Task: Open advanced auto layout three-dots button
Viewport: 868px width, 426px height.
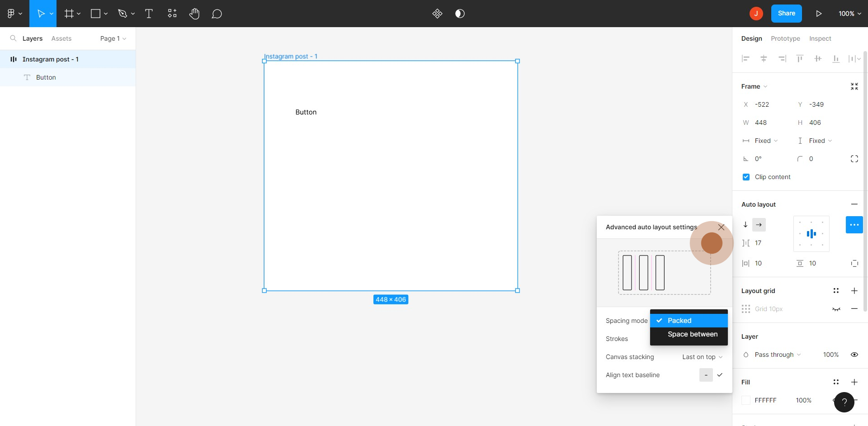Action: pyautogui.click(x=854, y=225)
